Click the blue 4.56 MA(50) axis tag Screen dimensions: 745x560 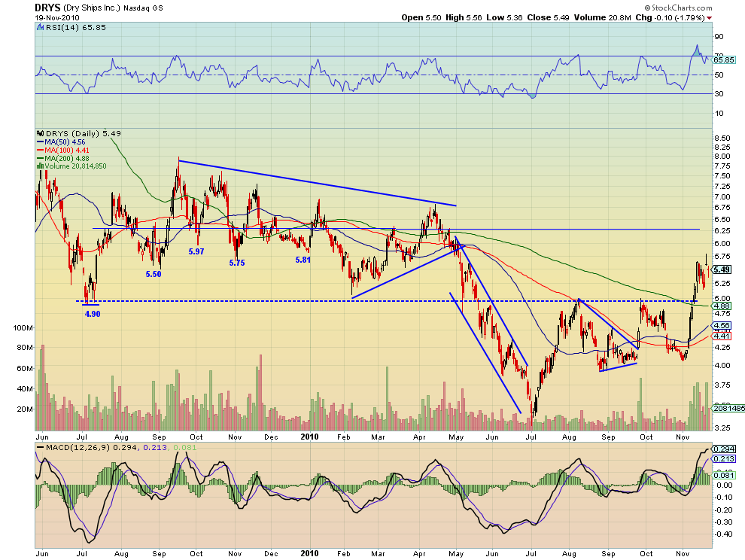click(x=722, y=326)
